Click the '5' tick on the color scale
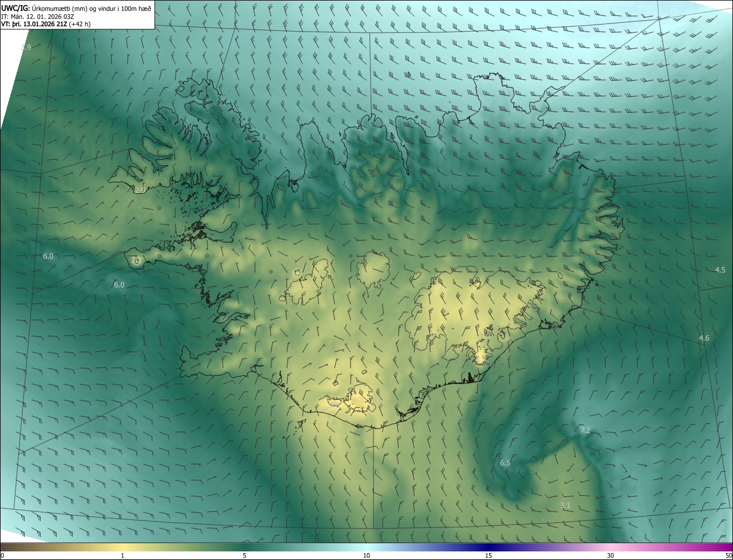Viewport: 733px width, 560px height. point(245,556)
